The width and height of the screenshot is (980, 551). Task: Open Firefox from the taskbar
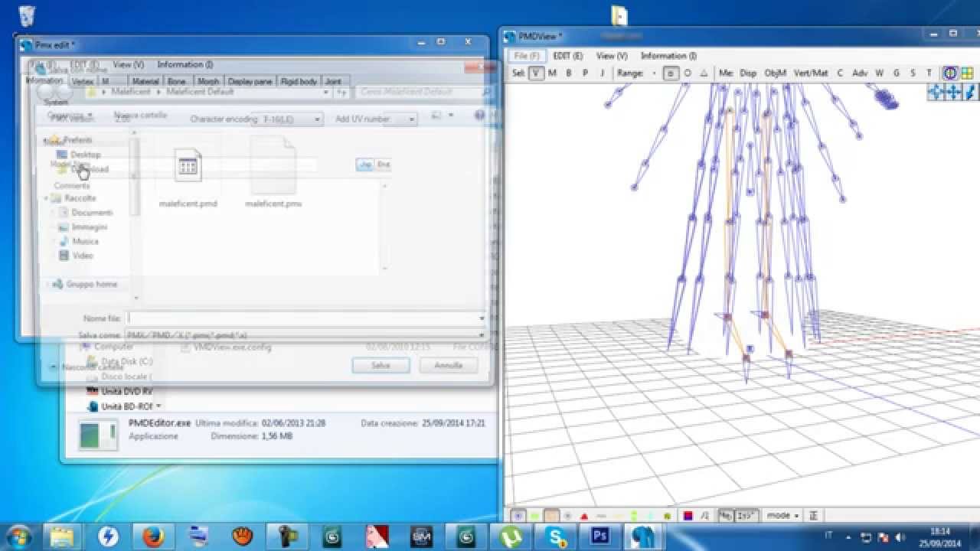pos(153,536)
